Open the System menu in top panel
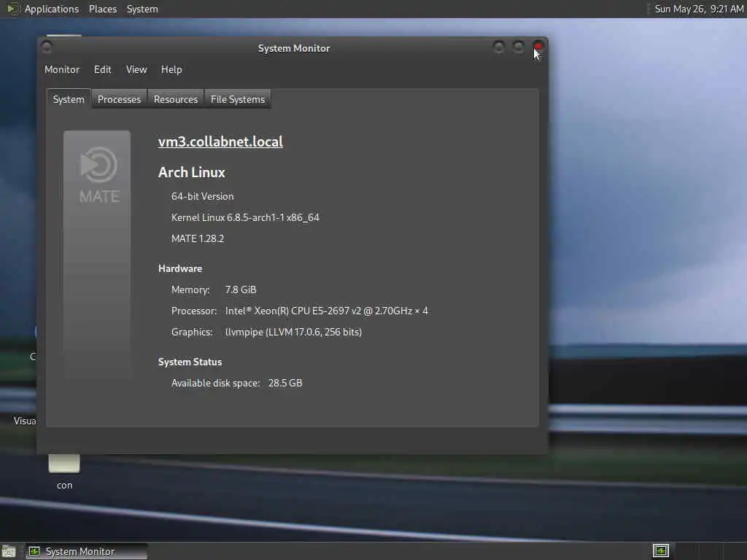Screen dimensions: 747x560 click(x=142, y=9)
